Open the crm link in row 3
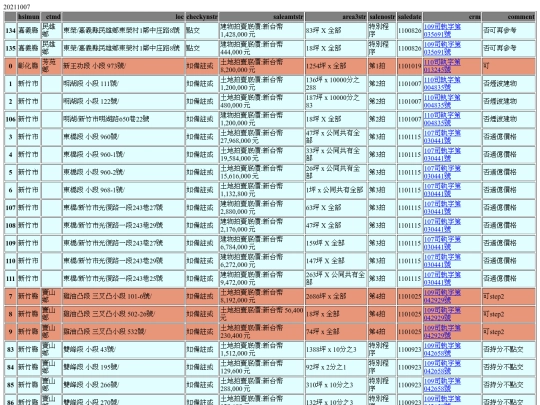The width and height of the screenshot is (540, 405). tap(442, 137)
